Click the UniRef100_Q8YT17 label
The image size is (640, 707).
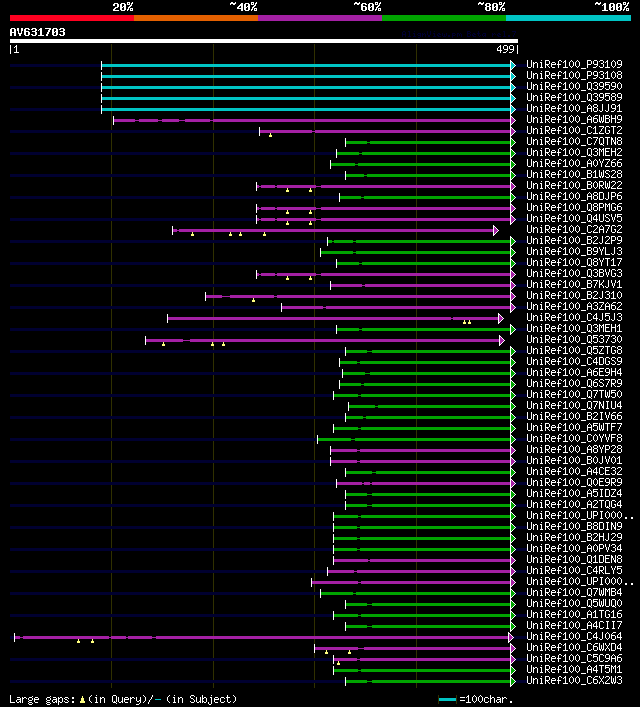click(574, 262)
